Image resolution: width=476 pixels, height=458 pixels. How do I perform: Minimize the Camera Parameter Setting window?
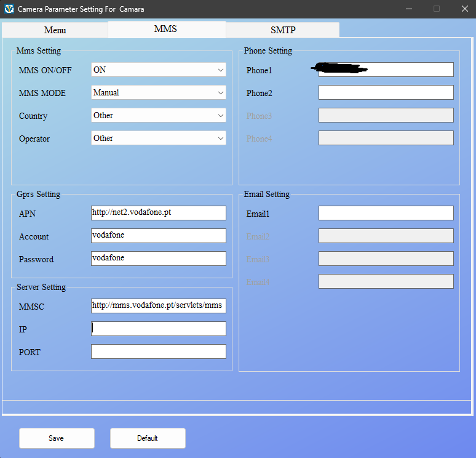pos(408,9)
